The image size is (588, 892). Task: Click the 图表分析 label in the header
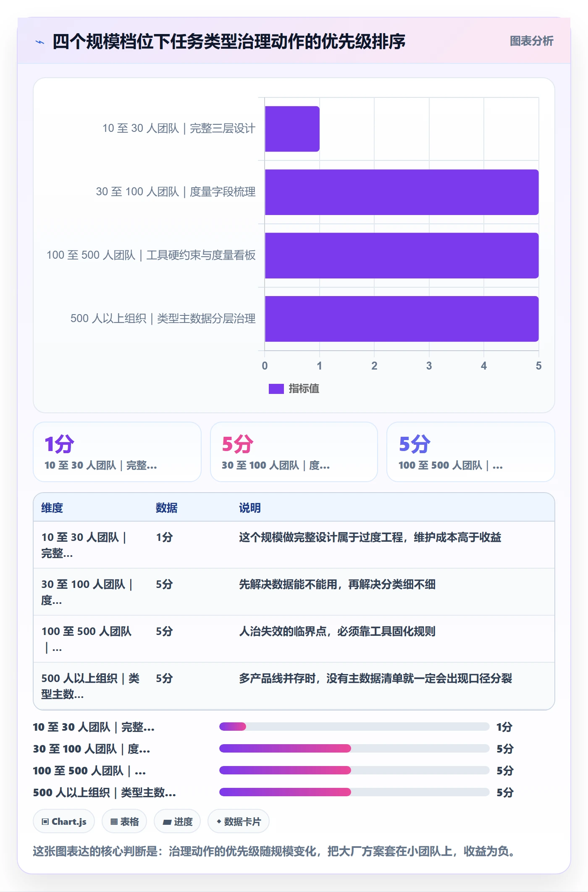pos(531,41)
